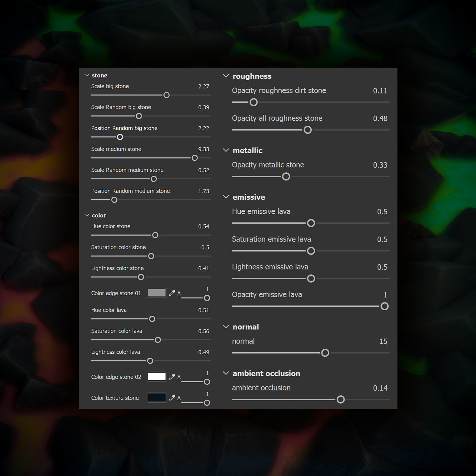Click eyedropper icon for Color edge stone 02
This screenshot has height=476, width=476.
pos(172,377)
